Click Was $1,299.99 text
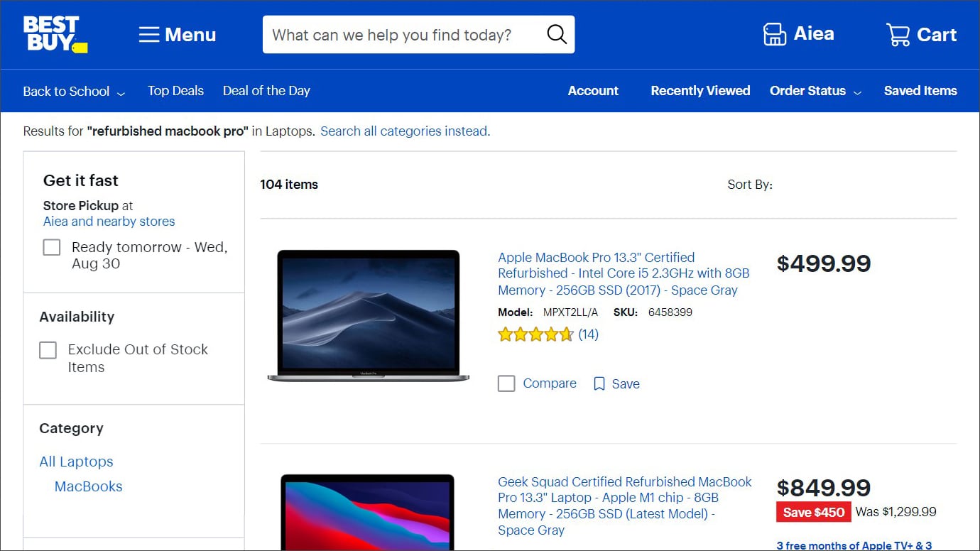This screenshot has height=551, width=980. coord(895,512)
